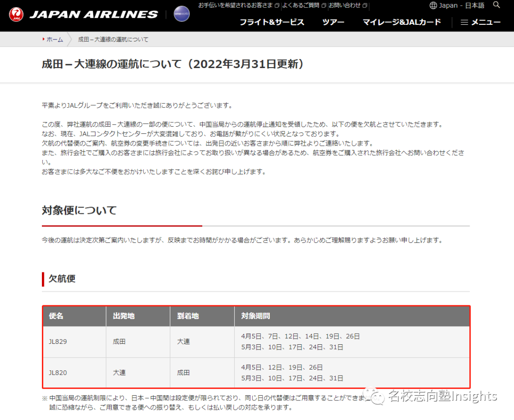Click 成田－大連線の運航について breadcrumb text

[113, 40]
